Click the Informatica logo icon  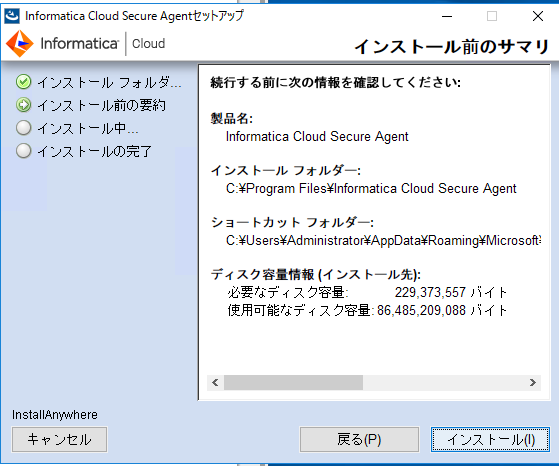(x=20, y=43)
